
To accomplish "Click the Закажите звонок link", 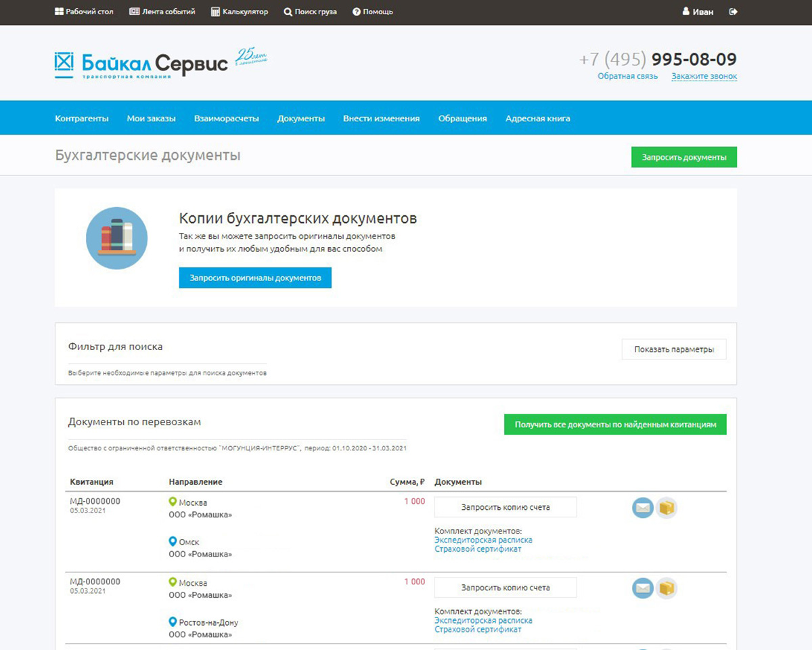I will (x=704, y=77).
